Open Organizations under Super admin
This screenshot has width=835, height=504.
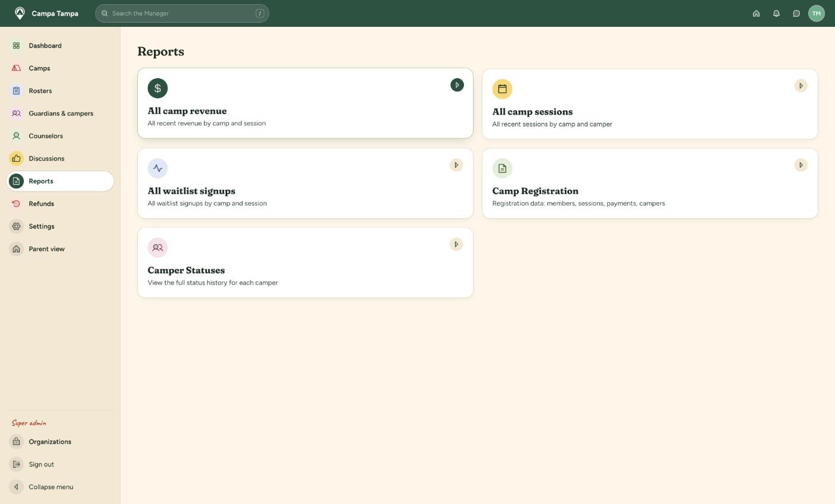[x=60, y=442]
